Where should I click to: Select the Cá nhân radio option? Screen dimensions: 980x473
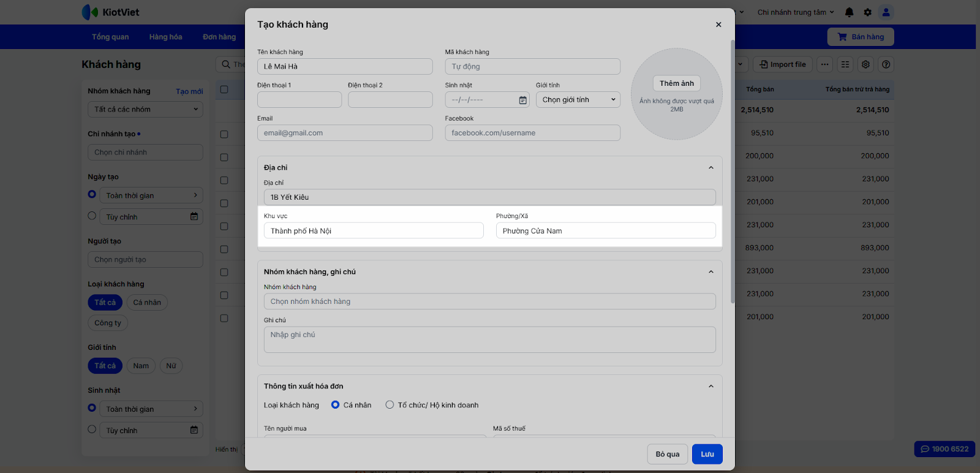[x=335, y=405]
